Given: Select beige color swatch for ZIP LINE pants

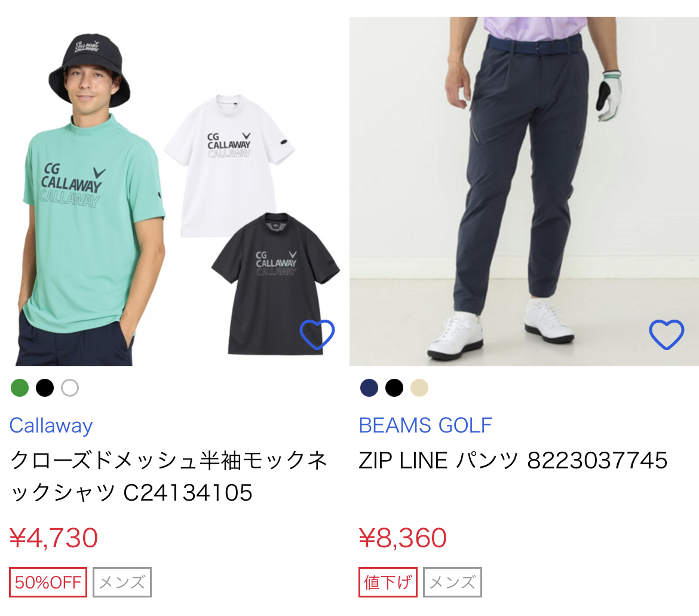Looking at the screenshot, I should tap(419, 388).
